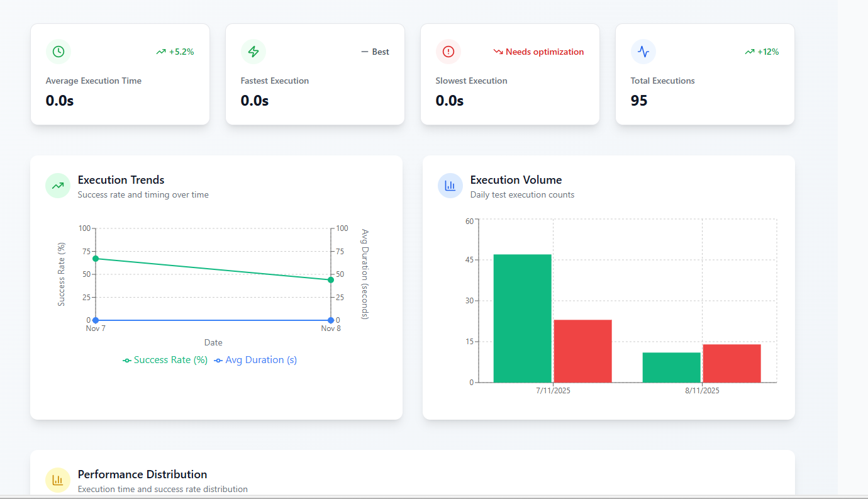The height and width of the screenshot is (499, 868).
Task: Click the green trending-up icon beside Execution Trends
Action: click(58, 186)
